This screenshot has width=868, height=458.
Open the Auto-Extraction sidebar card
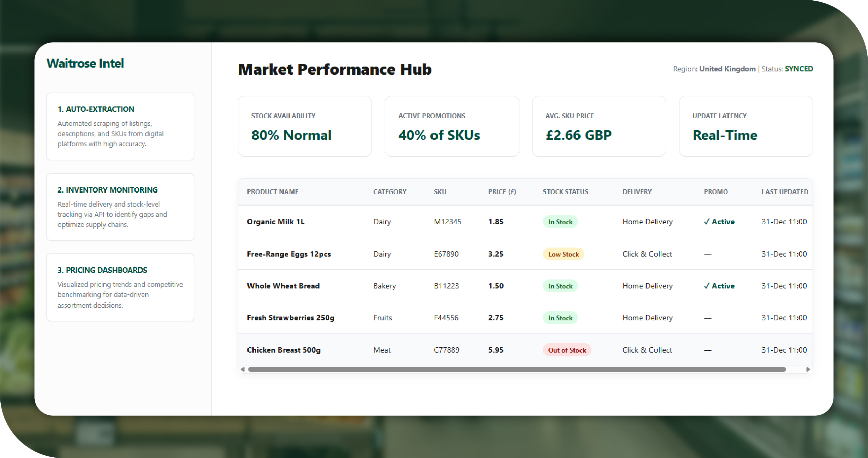pos(120,126)
